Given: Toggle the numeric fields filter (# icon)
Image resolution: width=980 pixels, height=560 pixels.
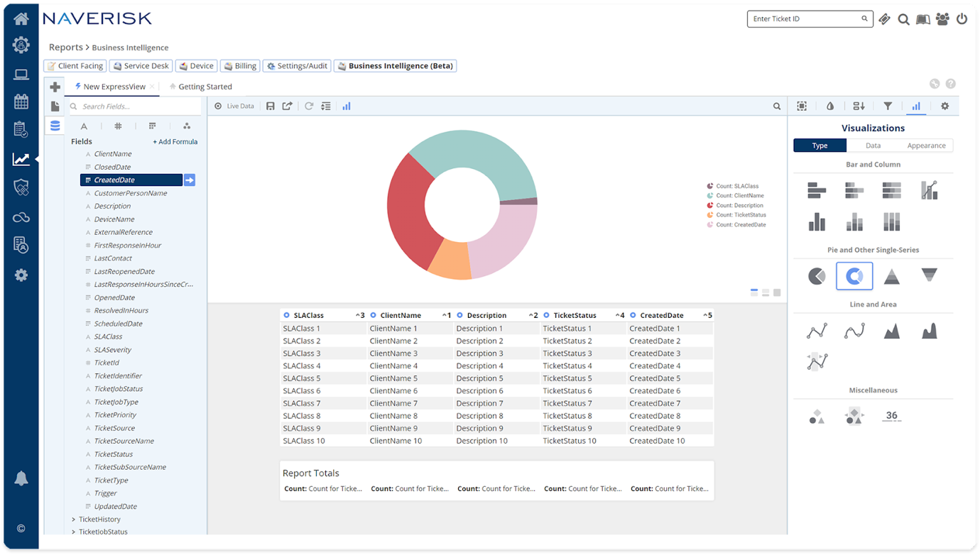Looking at the screenshot, I should 118,126.
